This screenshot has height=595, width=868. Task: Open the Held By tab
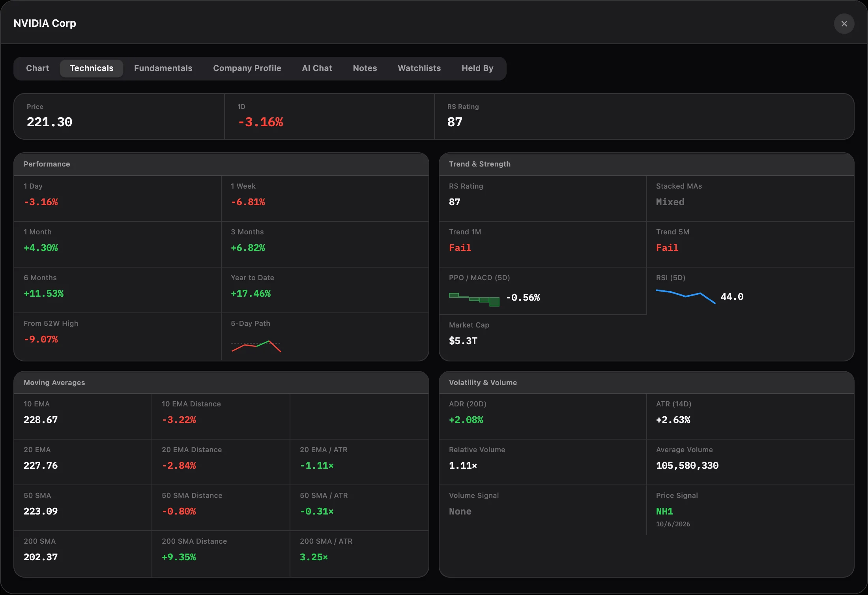[477, 68]
